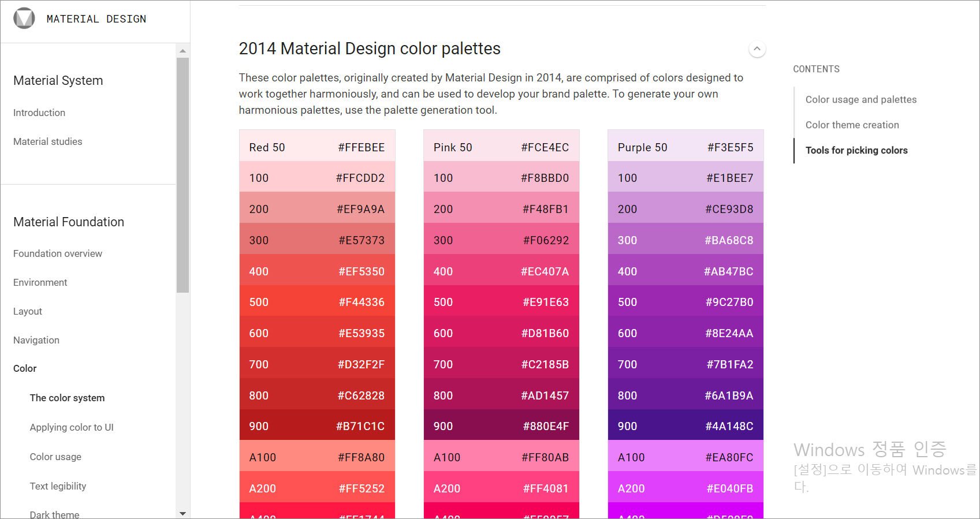Select Red A200 swatch #FF5252
The height and width of the screenshot is (519, 980).
pyautogui.click(x=317, y=487)
